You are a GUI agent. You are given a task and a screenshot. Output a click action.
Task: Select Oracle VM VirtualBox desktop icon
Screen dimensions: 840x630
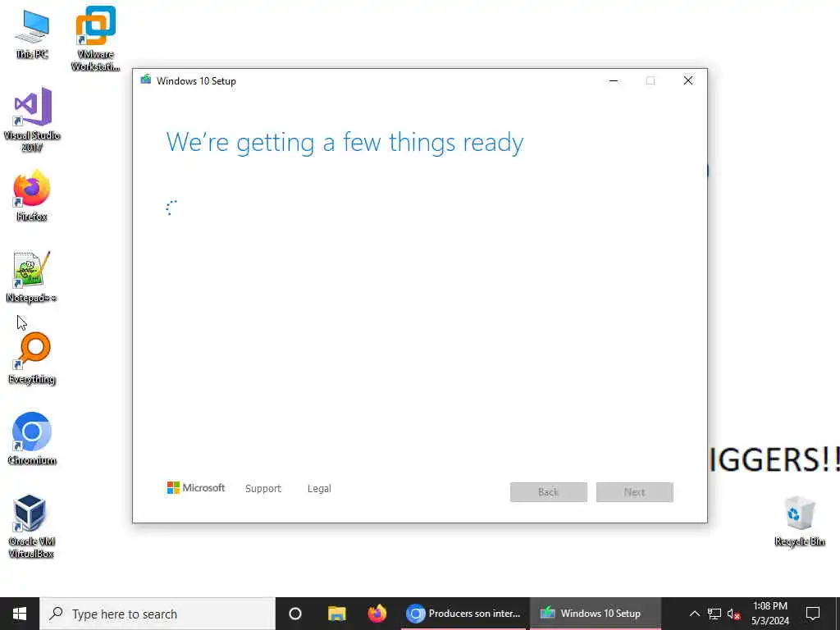click(32, 526)
